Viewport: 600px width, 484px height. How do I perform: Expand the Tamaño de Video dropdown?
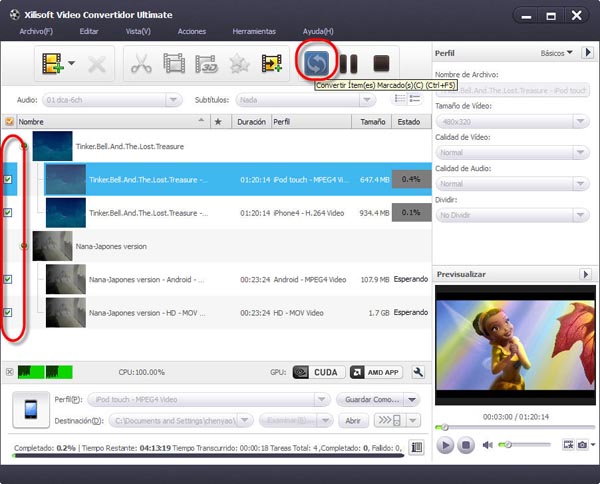511,122
